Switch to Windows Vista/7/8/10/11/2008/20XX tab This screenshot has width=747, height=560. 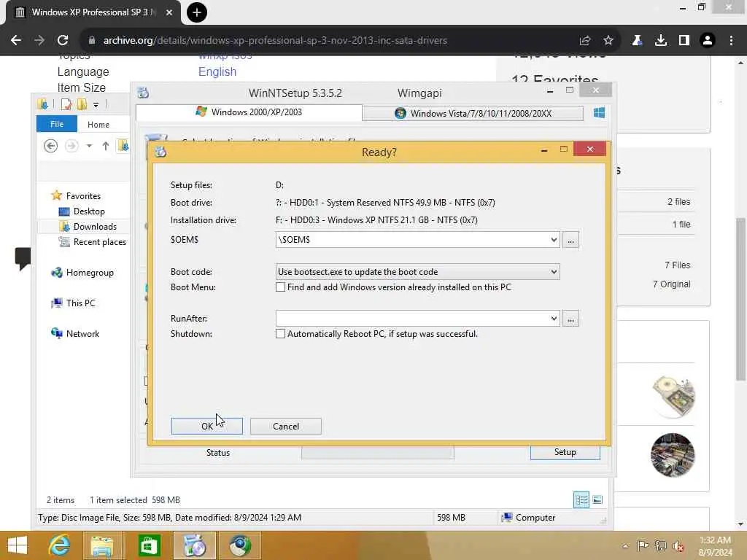473,113
